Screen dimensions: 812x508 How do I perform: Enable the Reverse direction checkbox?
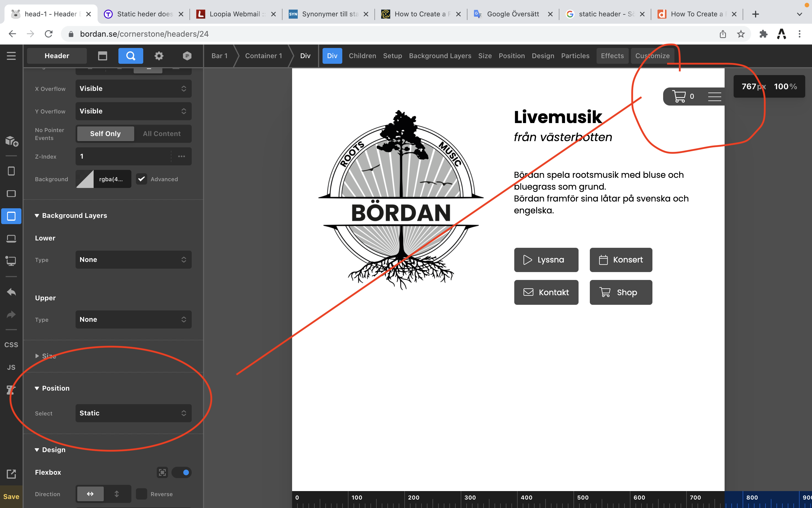142,494
